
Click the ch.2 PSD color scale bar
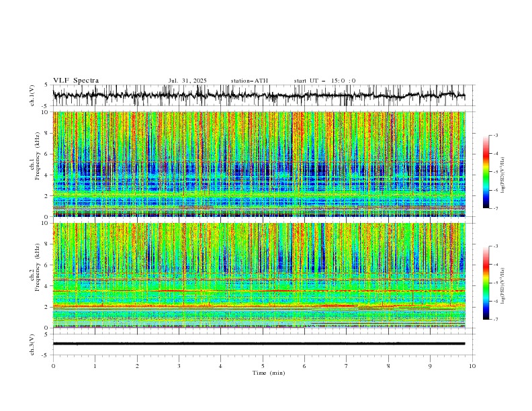pyautogui.click(x=486, y=283)
